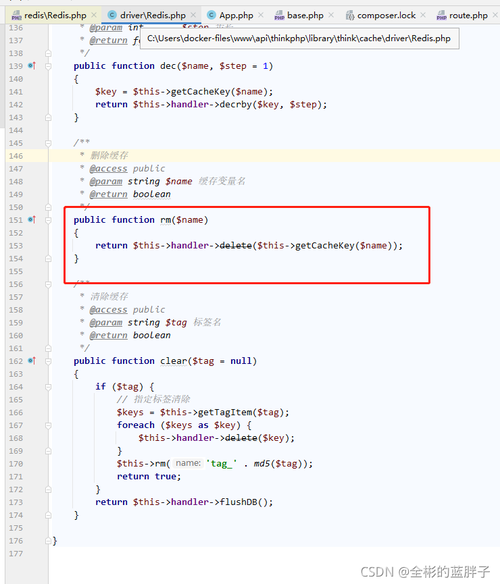Close the redis\Redis.php tab
This screenshot has width=500, height=584.
[94, 15]
